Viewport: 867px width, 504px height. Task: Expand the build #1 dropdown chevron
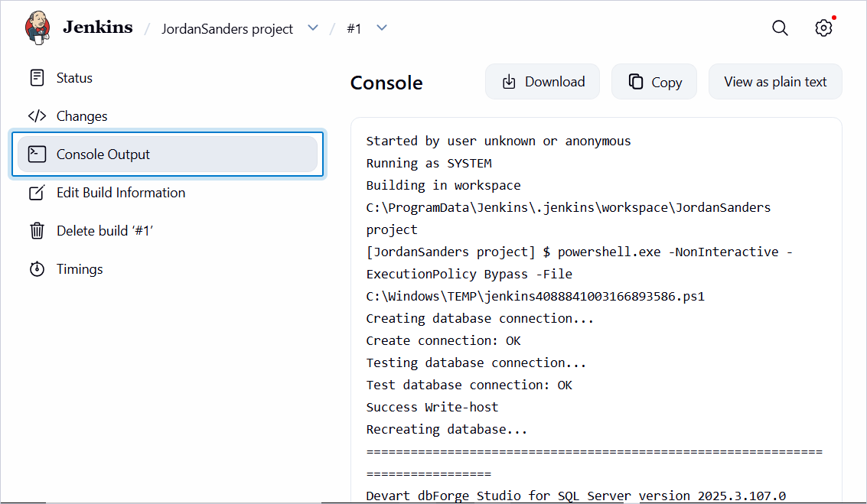coord(382,28)
